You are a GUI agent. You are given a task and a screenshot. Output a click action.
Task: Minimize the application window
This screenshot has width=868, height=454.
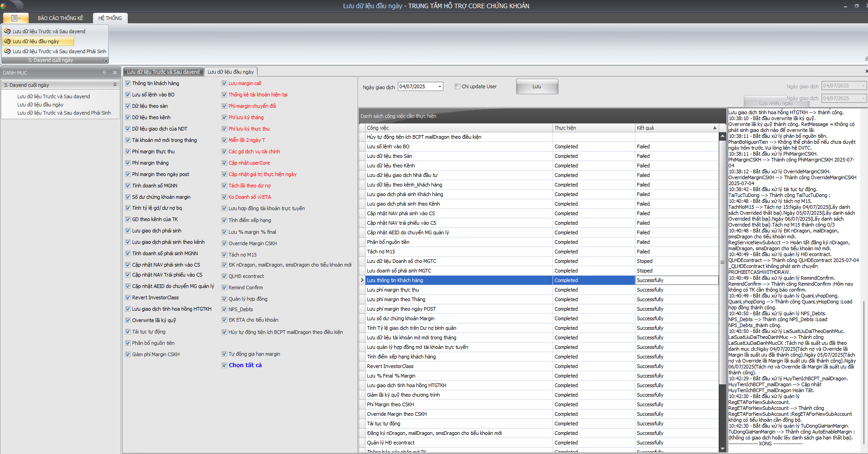(x=845, y=6)
